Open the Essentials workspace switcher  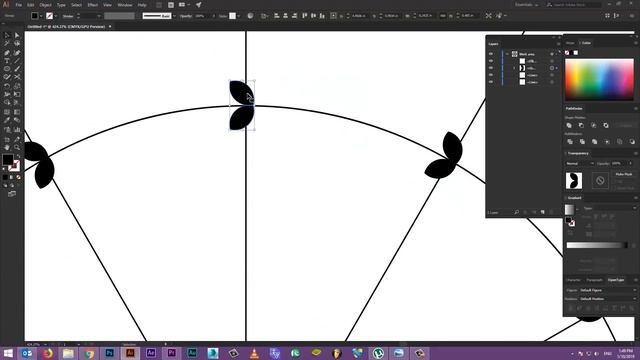(527, 5)
